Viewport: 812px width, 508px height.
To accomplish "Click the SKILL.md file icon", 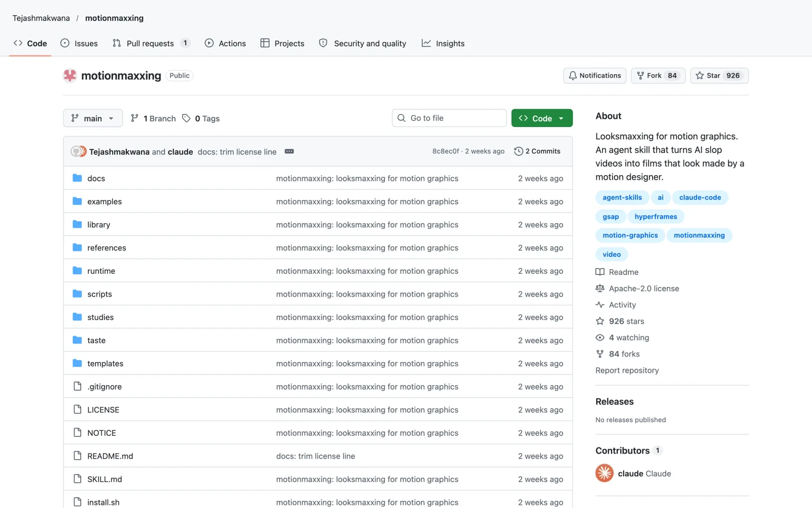I will (x=77, y=479).
